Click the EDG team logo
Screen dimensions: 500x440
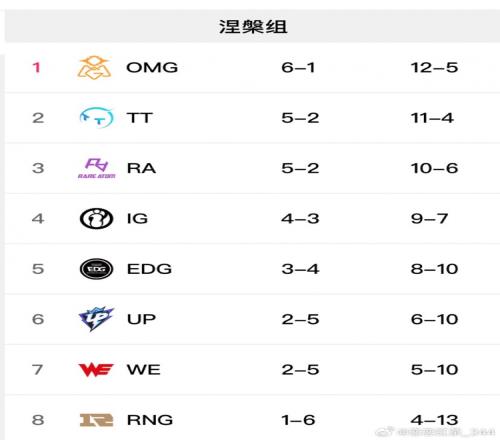pos(96,269)
